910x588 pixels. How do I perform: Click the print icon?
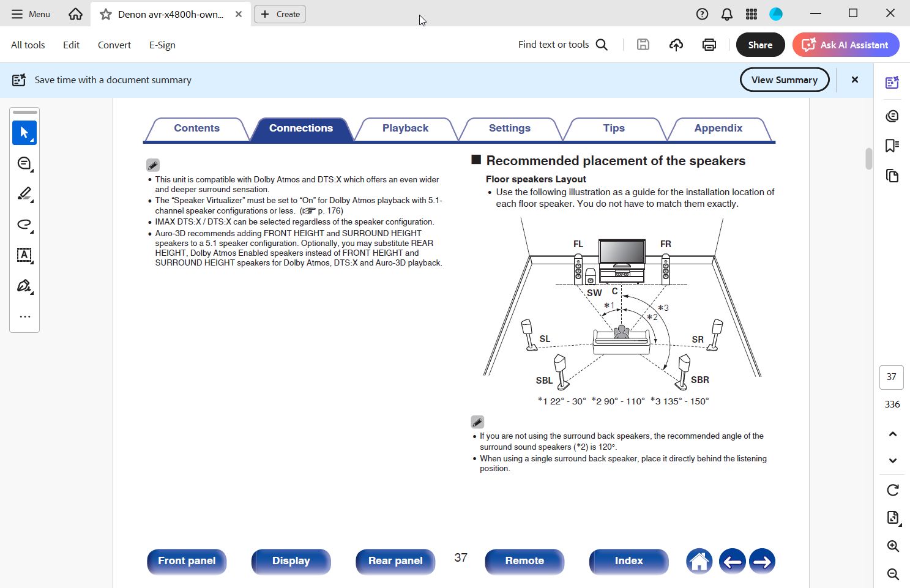tap(709, 45)
